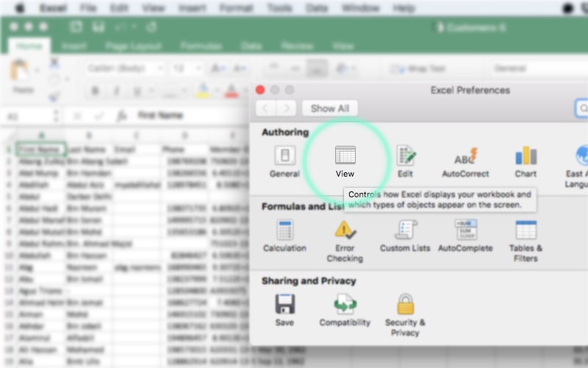Viewport: 588px width, 368px height.
Task: Open the Edit preferences pane
Action: (406, 161)
